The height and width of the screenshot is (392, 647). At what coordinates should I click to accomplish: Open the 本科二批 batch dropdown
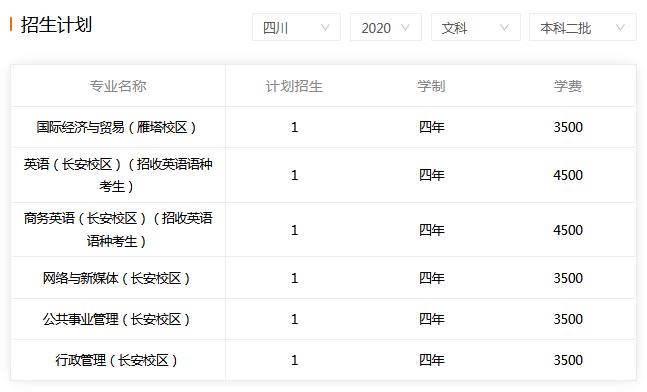pyautogui.click(x=583, y=27)
